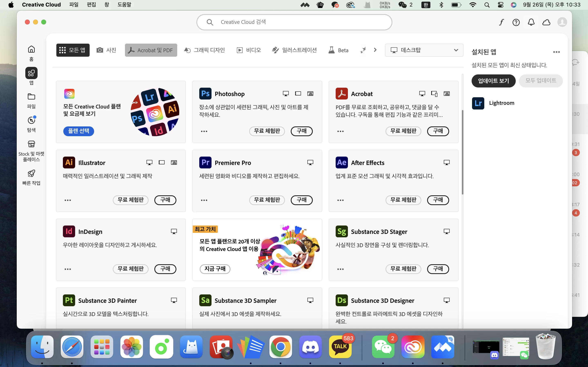The width and height of the screenshot is (588, 367).
Task: Open Stock and Marketplace in sidebar
Action: [31, 150]
